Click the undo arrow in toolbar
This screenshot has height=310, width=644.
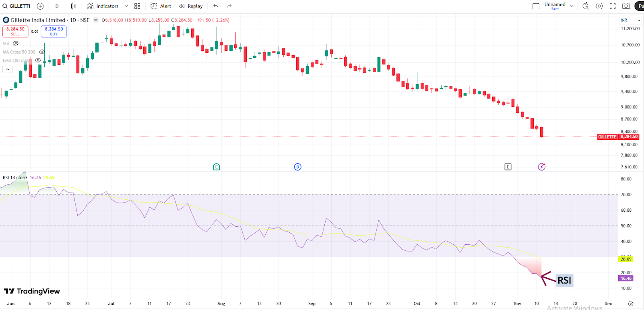tap(216, 6)
